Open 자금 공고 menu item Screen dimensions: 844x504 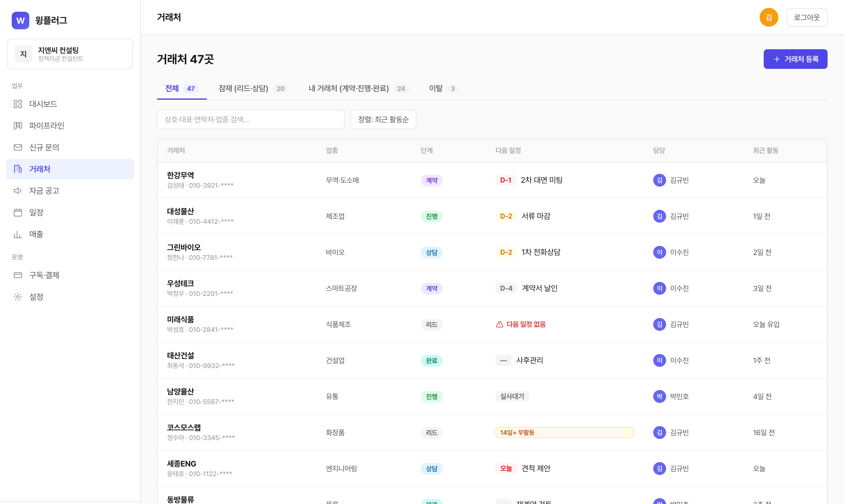point(70,191)
